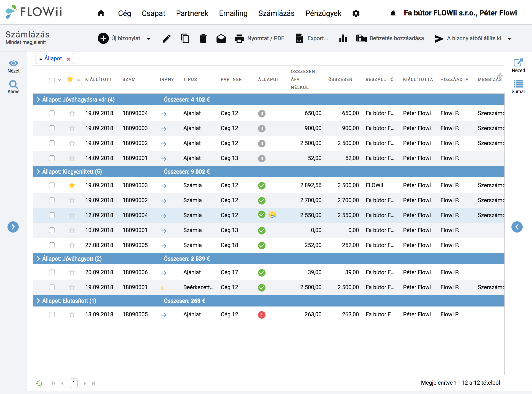Click the edit pencil icon

166,38
